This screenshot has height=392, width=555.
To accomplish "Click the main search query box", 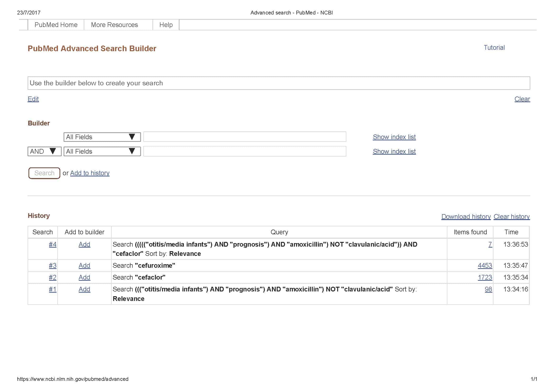I will click(x=279, y=83).
